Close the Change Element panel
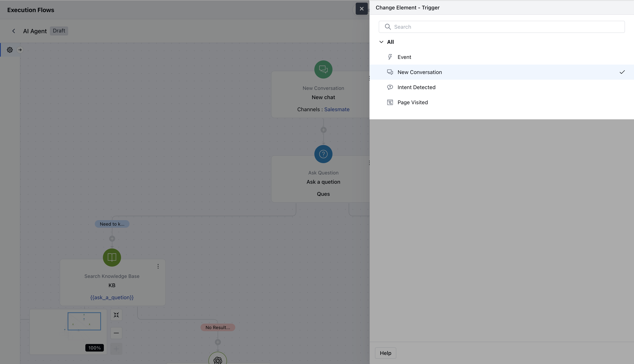Viewport: 634px width, 364px height. [x=362, y=9]
